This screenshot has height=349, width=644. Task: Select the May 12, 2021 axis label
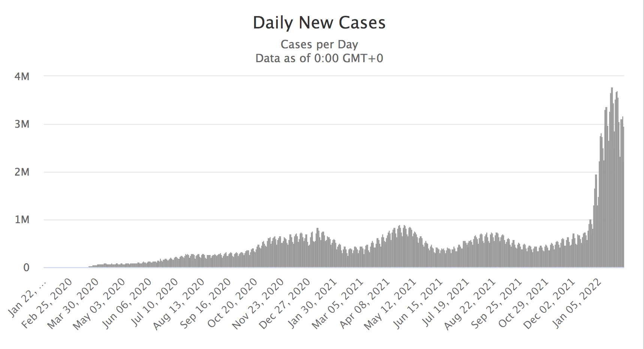click(x=391, y=303)
